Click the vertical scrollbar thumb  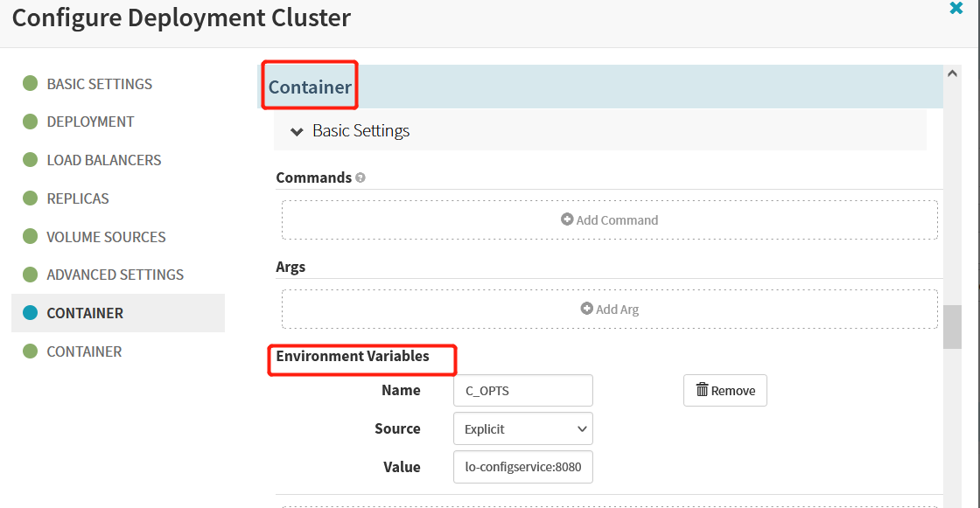[952, 327]
